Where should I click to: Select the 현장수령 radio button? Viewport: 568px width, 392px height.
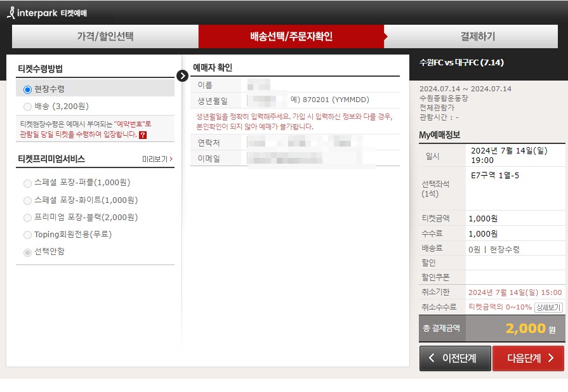(27, 89)
